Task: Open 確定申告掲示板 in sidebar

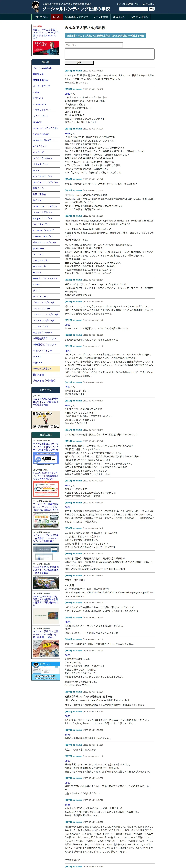Action: [x=46, y=80]
